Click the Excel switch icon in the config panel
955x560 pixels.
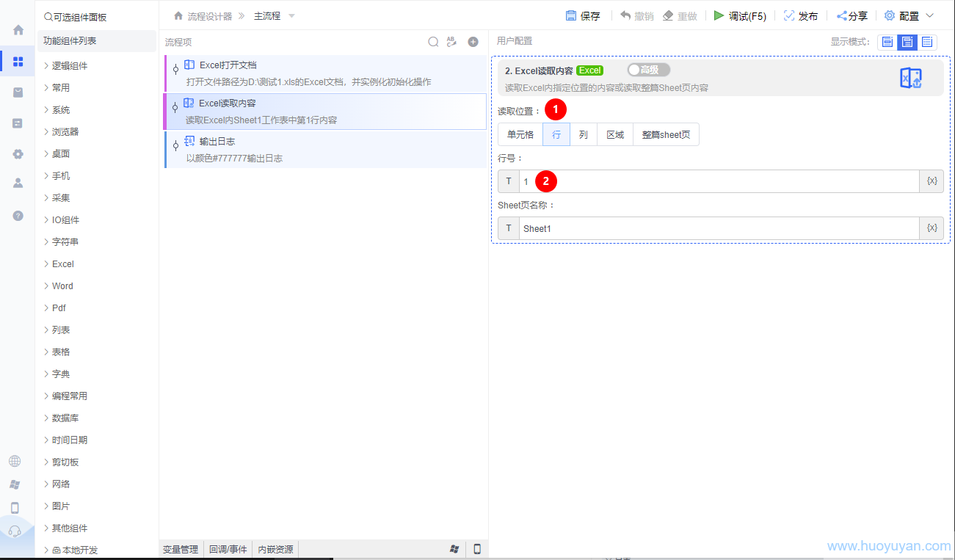[910, 76]
